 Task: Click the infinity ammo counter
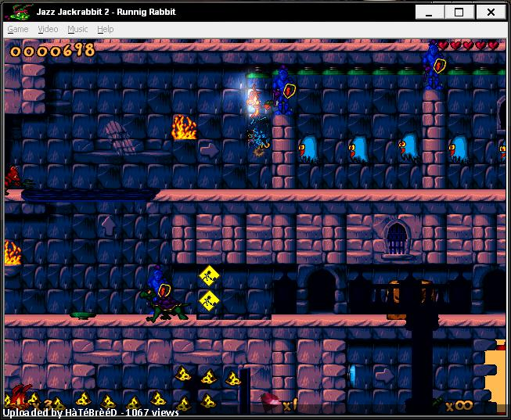[459, 404]
